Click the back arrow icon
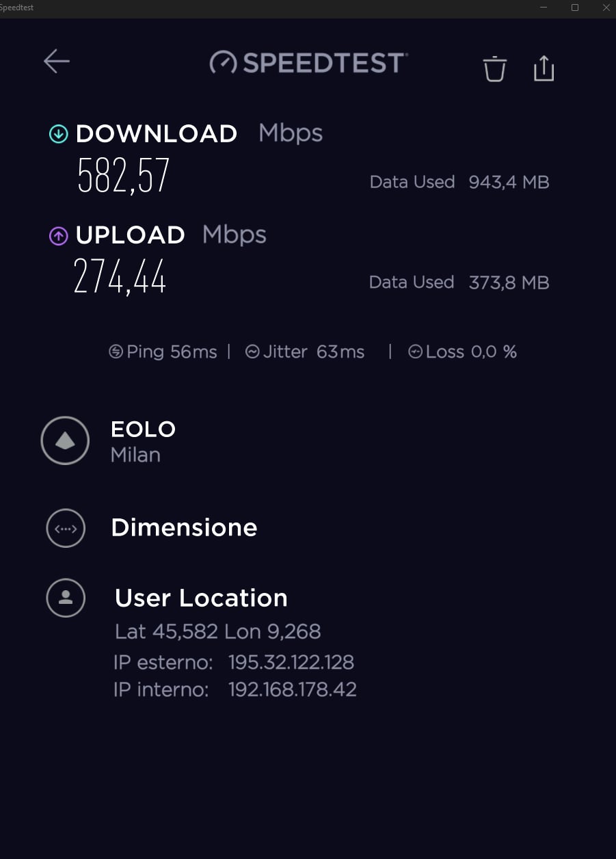 click(57, 61)
